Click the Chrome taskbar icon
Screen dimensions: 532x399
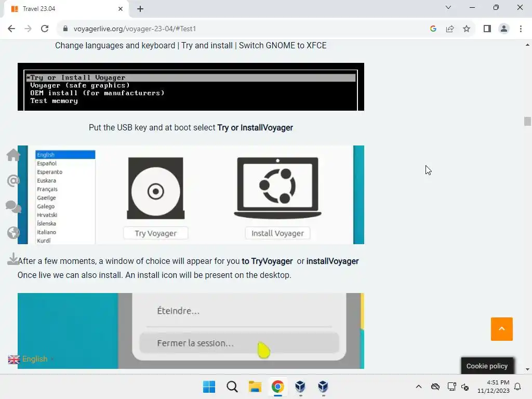pos(277,387)
